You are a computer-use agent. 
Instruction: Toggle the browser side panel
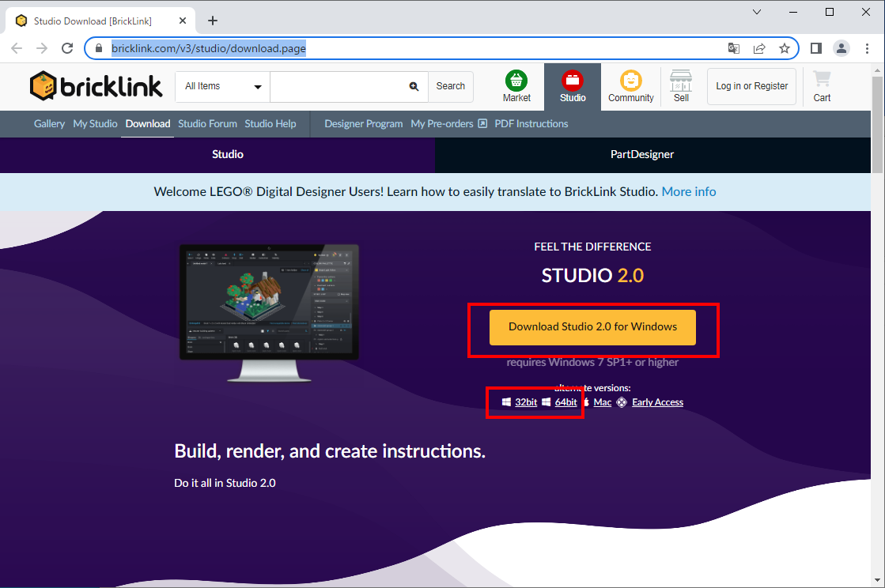point(816,48)
